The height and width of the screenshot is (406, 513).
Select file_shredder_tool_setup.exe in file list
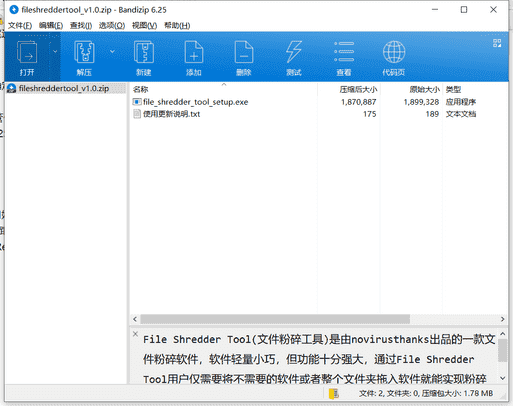click(196, 102)
